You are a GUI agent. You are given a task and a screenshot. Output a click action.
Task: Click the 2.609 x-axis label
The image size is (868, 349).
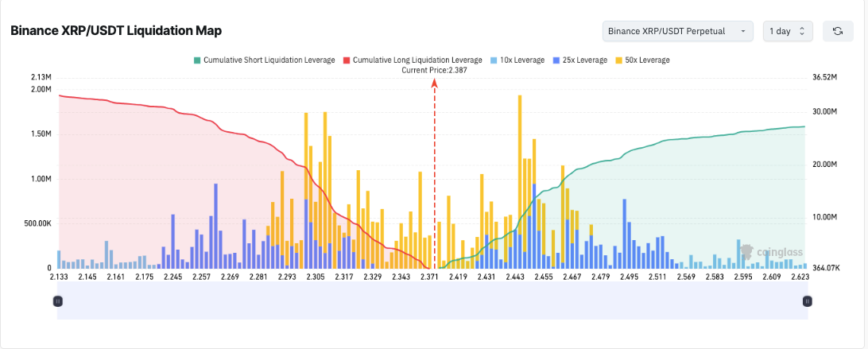[773, 277]
